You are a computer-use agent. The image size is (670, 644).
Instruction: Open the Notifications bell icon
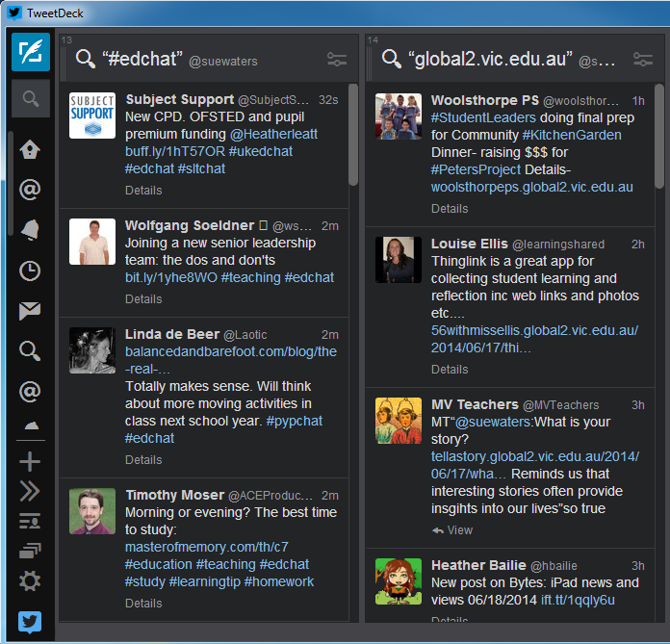30,230
